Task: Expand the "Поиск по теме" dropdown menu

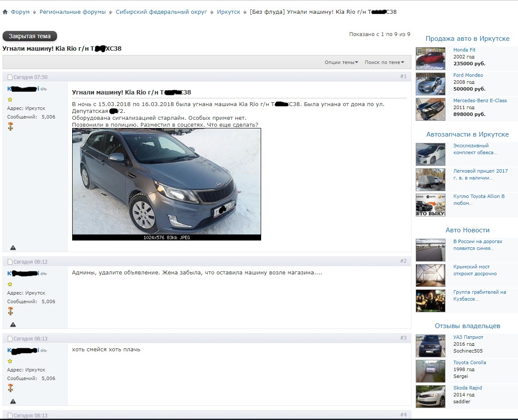Action: [x=384, y=62]
